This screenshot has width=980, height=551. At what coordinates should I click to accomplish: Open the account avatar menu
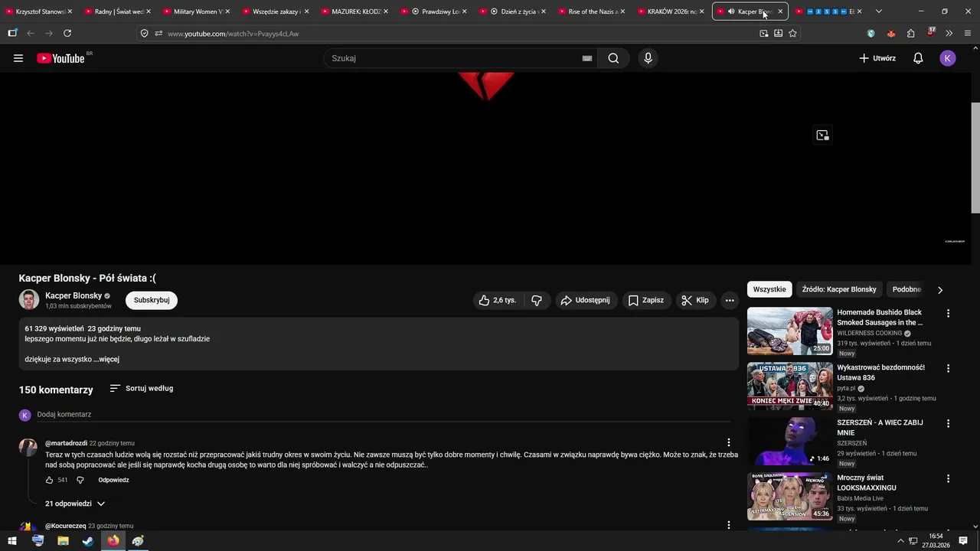(948, 58)
